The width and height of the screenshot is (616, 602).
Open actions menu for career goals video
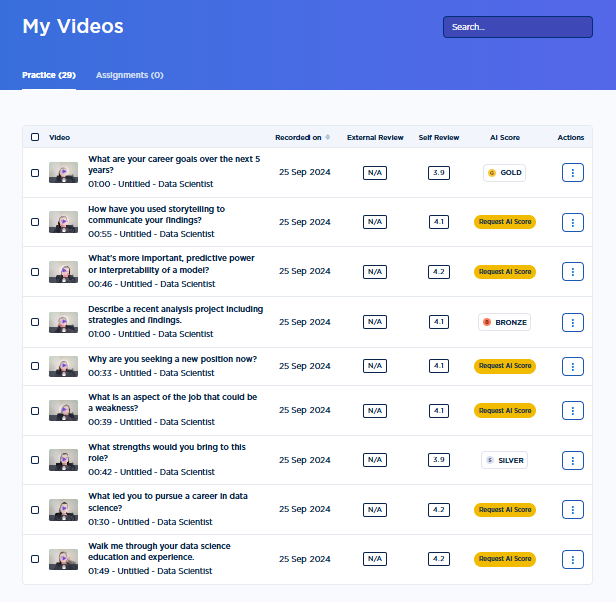click(572, 173)
